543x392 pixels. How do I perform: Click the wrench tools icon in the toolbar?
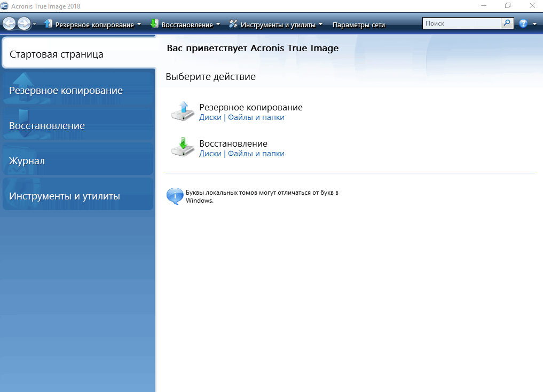(x=233, y=24)
